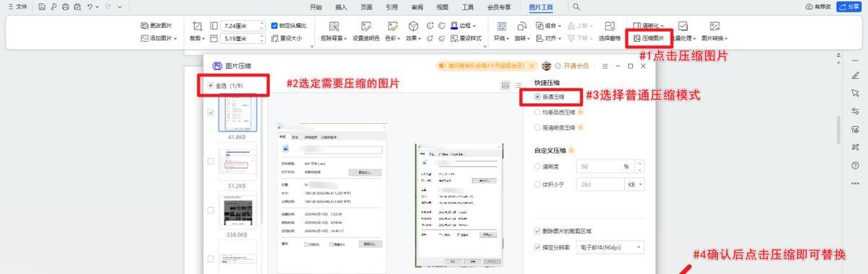Image resolution: width=868 pixels, height=274 pixels.
Task: Open the 色彩 color dropdown
Action: coord(393,38)
